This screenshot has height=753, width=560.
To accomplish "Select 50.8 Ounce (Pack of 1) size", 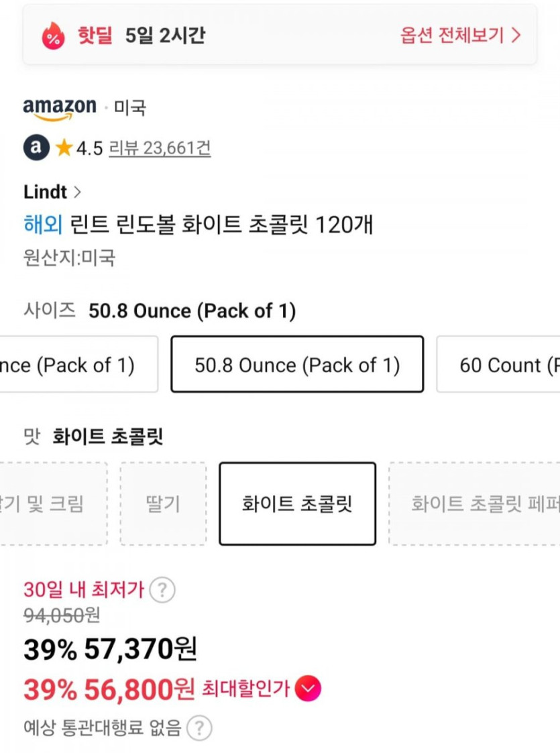I will (x=297, y=365).
